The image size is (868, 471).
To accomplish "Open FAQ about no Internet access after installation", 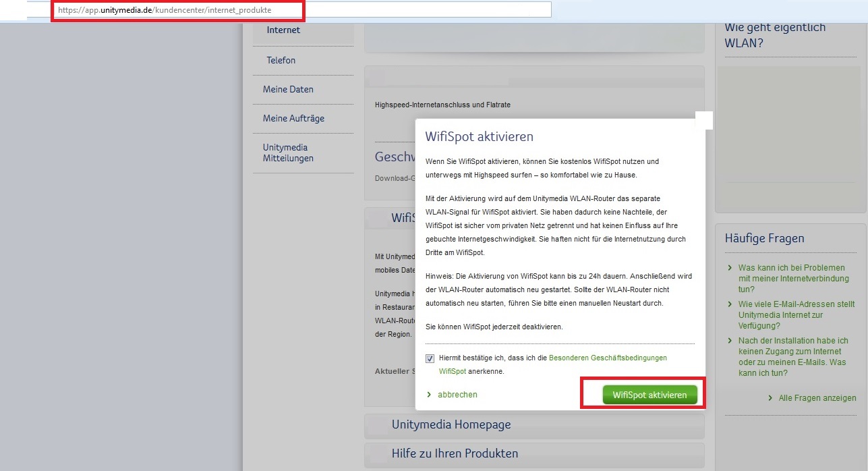I will 793,357.
